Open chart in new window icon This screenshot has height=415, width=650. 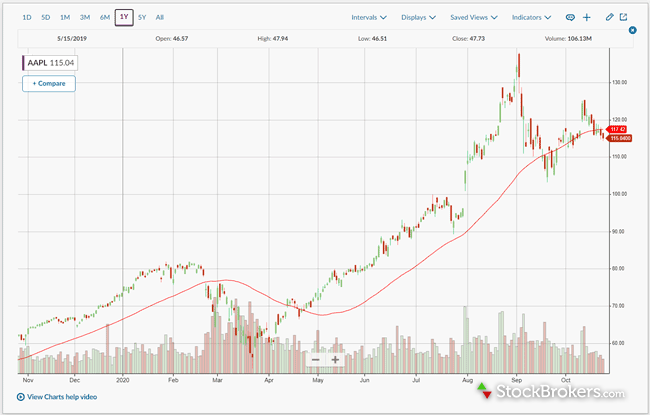pyautogui.click(x=623, y=17)
